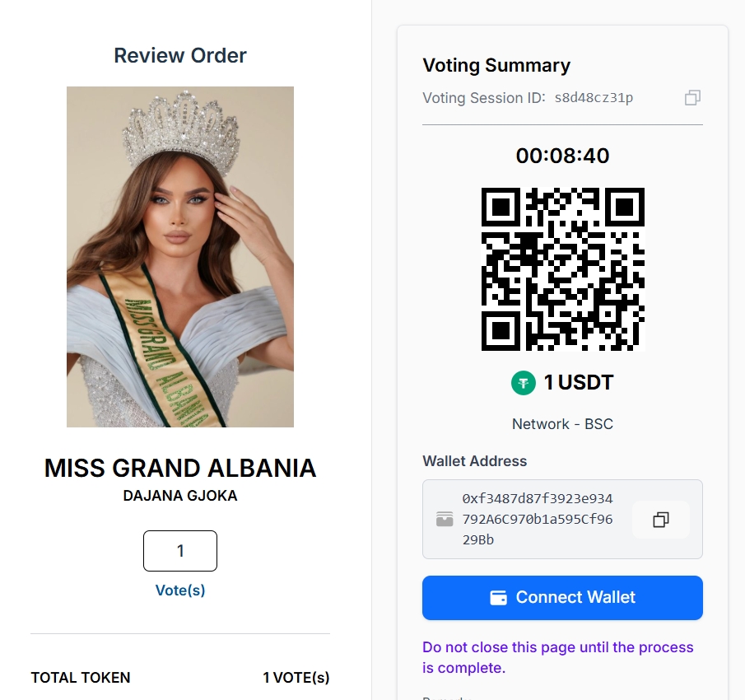Click the MISS GRAND ALBANIA title
745x700 pixels.
pos(180,468)
